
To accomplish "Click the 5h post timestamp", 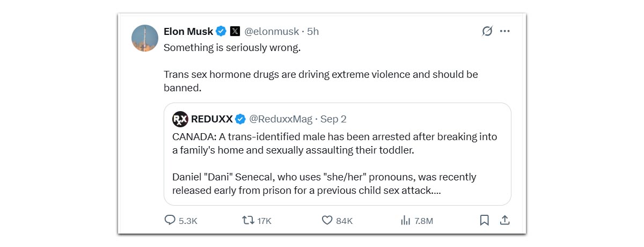I will click(x=313, y=32).
